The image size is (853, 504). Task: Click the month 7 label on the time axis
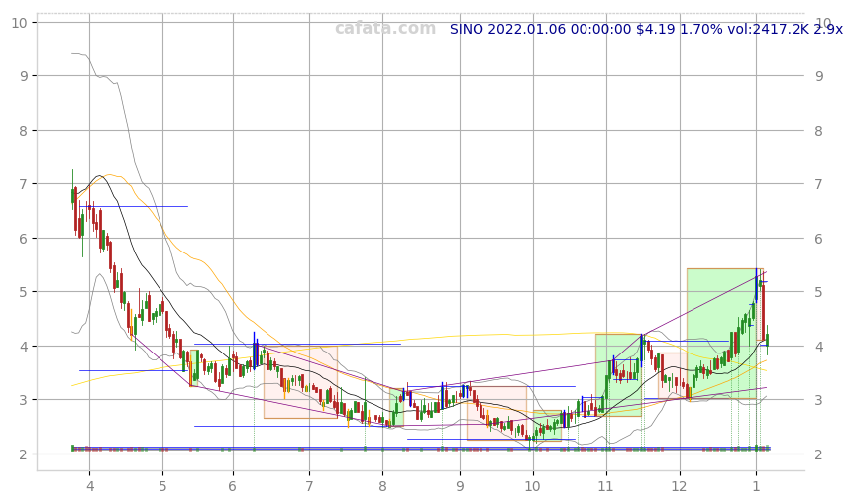(309, 486)
